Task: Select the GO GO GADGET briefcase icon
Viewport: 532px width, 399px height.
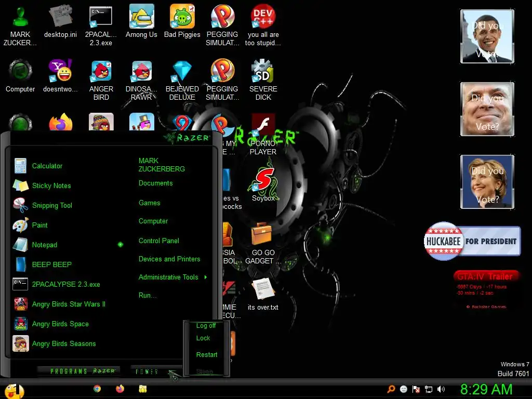Action: [263, 243]
